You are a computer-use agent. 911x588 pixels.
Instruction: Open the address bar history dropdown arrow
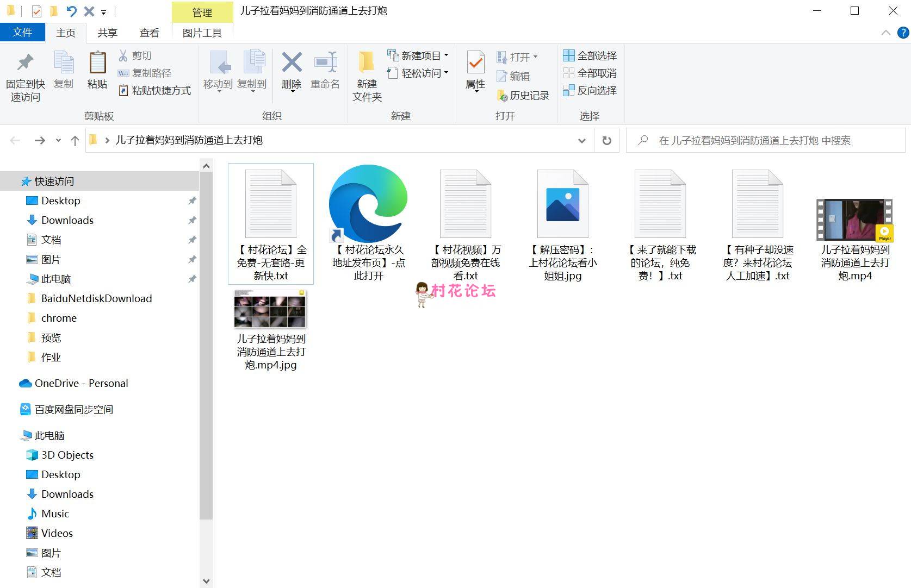tap(581, 141)
